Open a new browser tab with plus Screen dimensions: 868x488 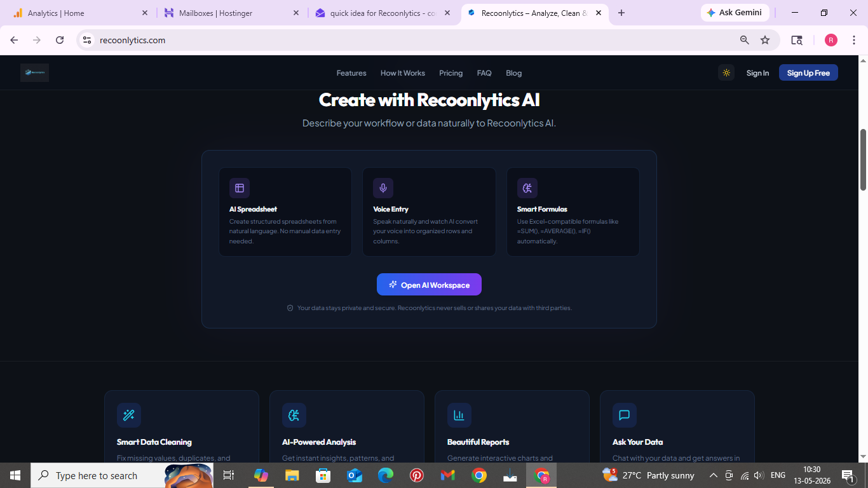[x=621, y=13]
